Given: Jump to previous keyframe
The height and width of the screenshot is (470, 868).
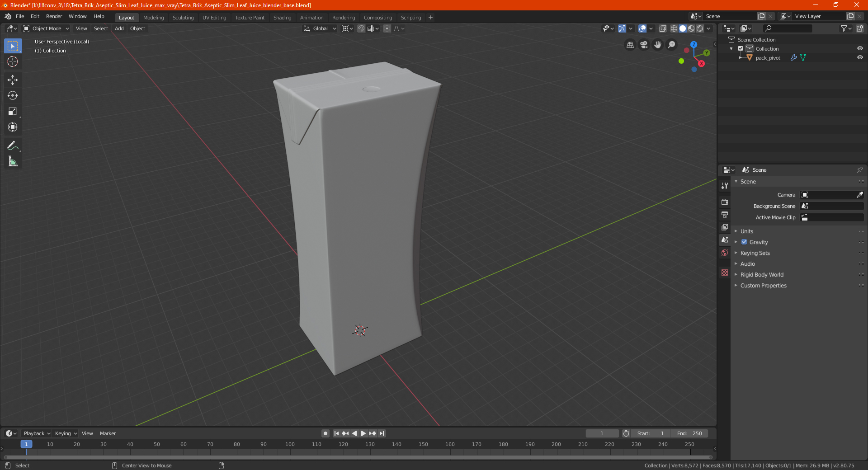Looking at the screenshot, I should tap(345, 433).
